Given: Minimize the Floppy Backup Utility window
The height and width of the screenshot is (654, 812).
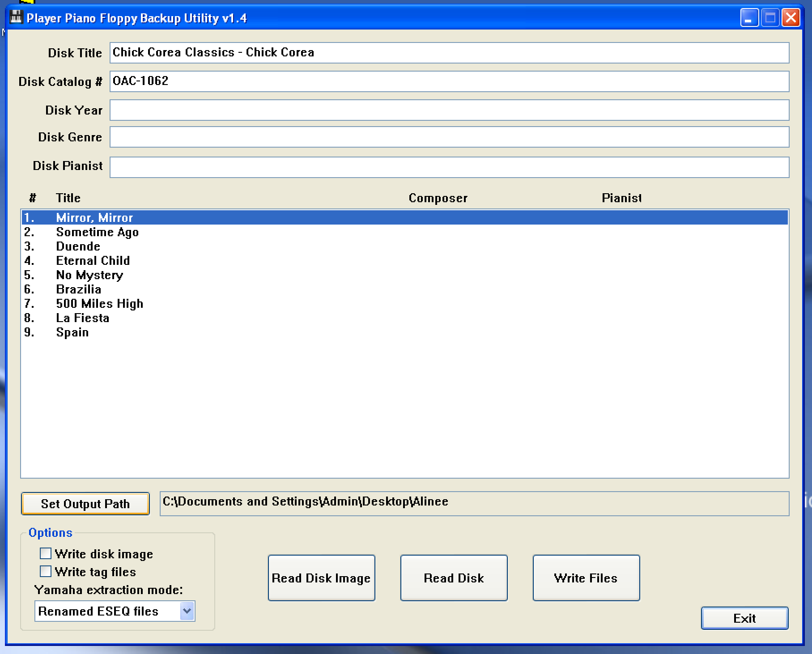Looking at the screenshot, I should pyautogui.click(x=749, y=18).
